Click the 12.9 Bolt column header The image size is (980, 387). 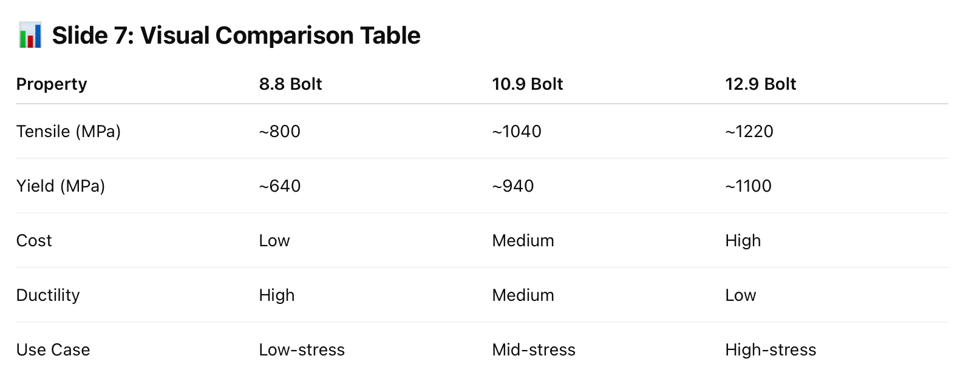coord(760,84)
